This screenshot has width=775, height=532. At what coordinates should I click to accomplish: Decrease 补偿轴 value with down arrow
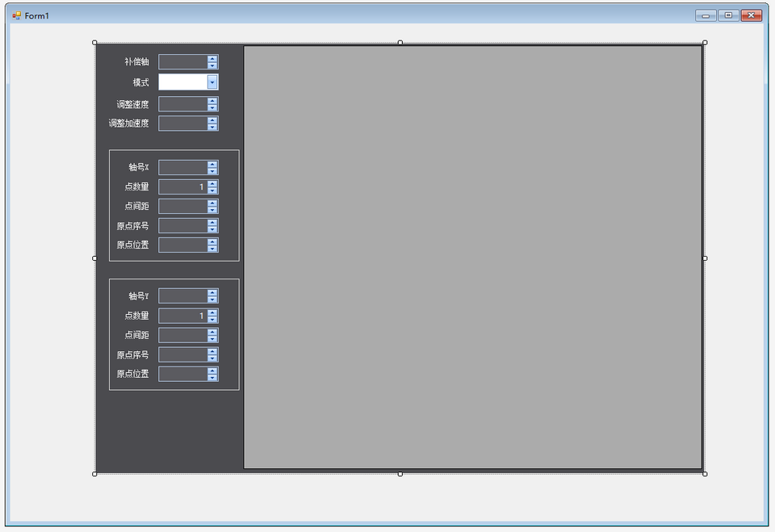[x=212, y=65]
